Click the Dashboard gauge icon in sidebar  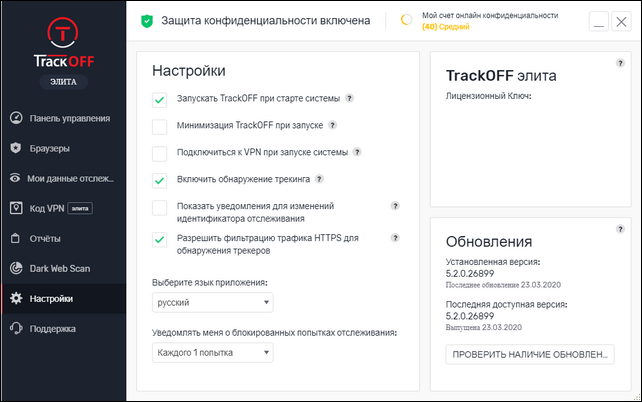point(15,118)
